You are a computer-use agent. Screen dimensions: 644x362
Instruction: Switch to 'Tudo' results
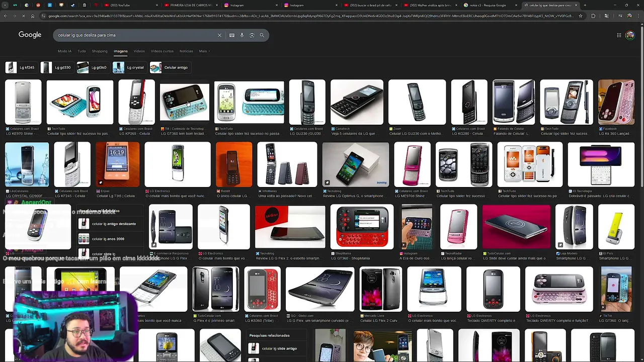(x=82, y=51)
